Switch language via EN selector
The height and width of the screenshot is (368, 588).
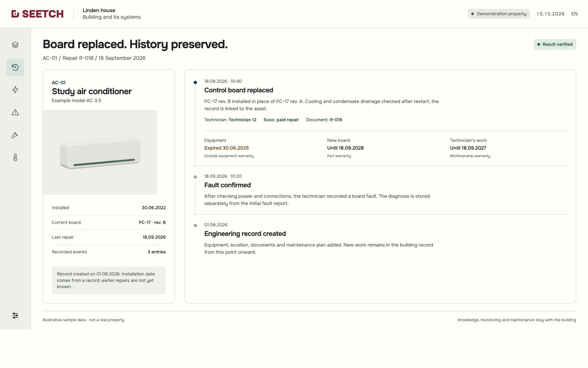574,14
